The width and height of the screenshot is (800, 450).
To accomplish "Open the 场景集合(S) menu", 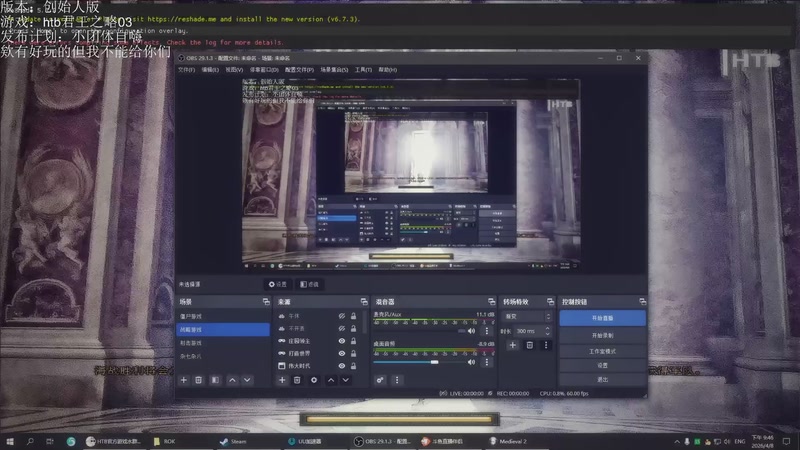I will coord(334,70).
